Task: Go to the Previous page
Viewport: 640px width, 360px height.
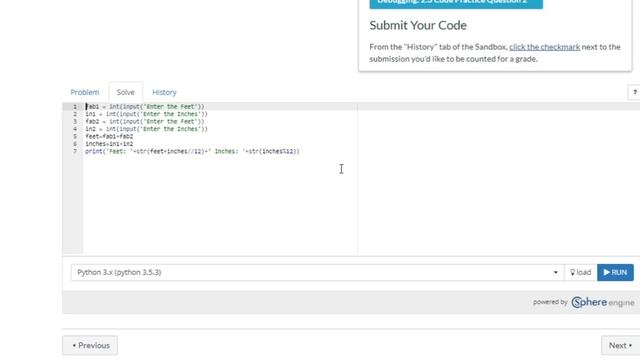Action: click(90, 345)
